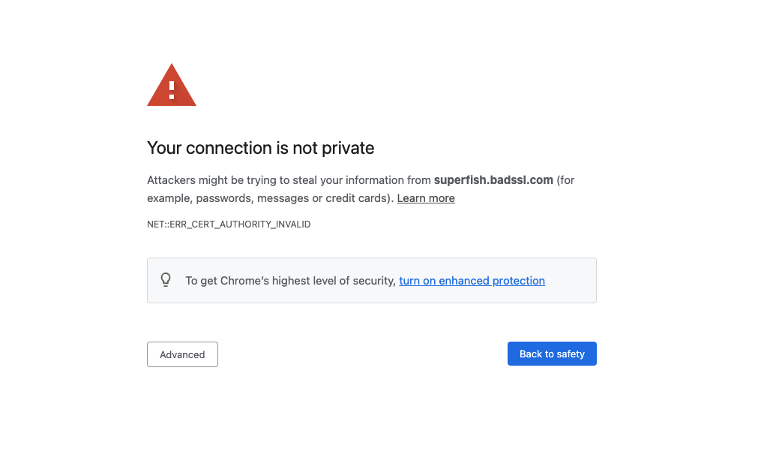Click the bold superfish.badssl.com domain name
776x461 pixels.
tap(493, 180)
